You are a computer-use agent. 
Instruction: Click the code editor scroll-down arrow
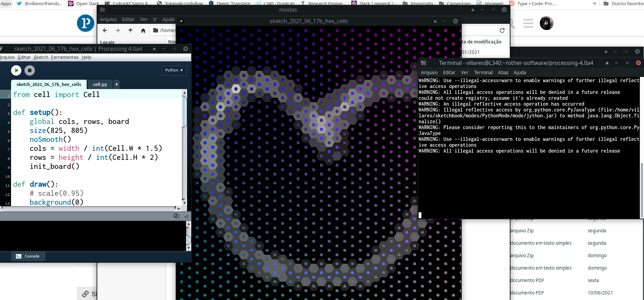[184, 203]
